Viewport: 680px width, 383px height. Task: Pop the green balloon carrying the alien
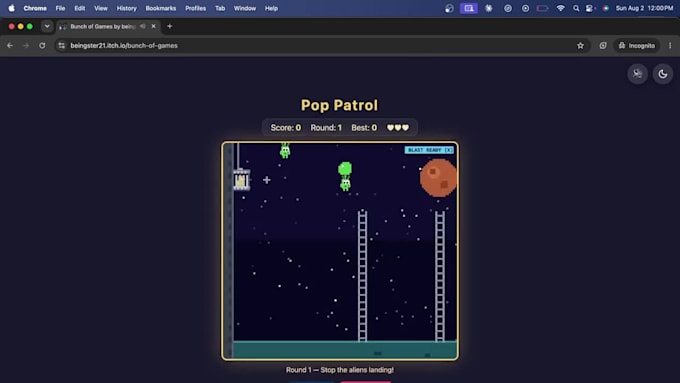[345, 168]
